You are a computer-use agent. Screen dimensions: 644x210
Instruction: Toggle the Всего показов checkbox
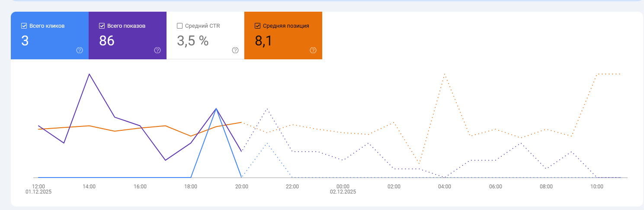click(102, 26)
